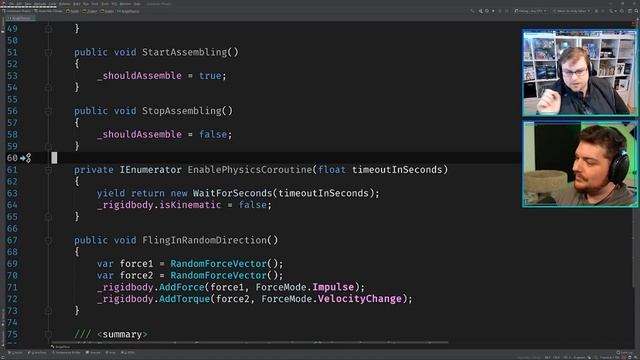Image resolution: width=640 pixels, height=360 pixels.
Task: Click the summary tag on line 75
Action: [122, 334]
